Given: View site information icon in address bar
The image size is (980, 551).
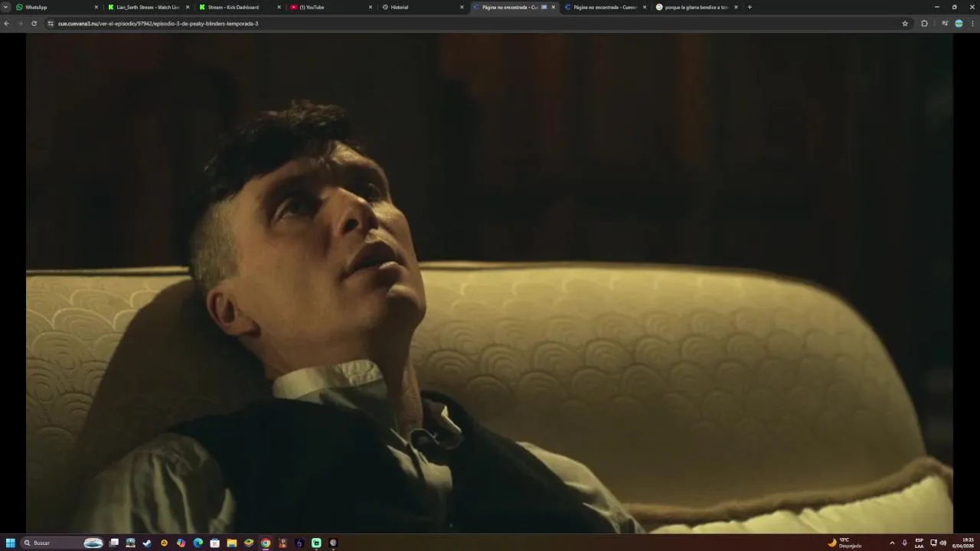Looking at the screenshot, I should point(51,24).
